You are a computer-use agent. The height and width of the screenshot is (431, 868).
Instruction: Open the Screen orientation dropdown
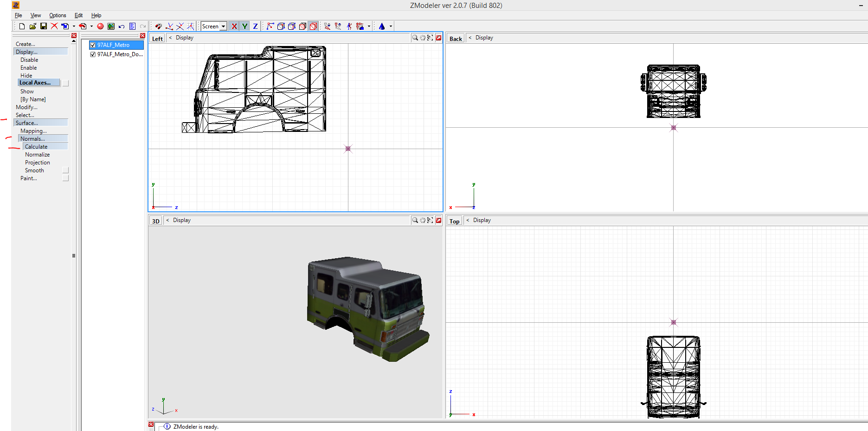(223, 26)
